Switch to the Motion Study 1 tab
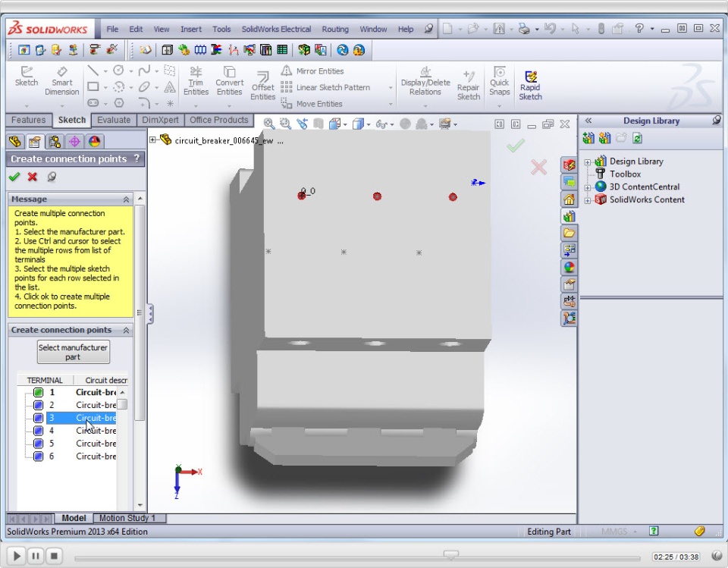This screenshot has width=728, height=568. [127, 518]
